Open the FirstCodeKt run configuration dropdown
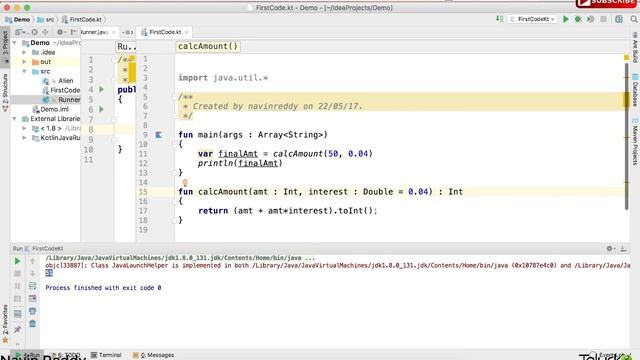This screenshot has height=360, width=640. pyautogui.click(x=533, y=19)
